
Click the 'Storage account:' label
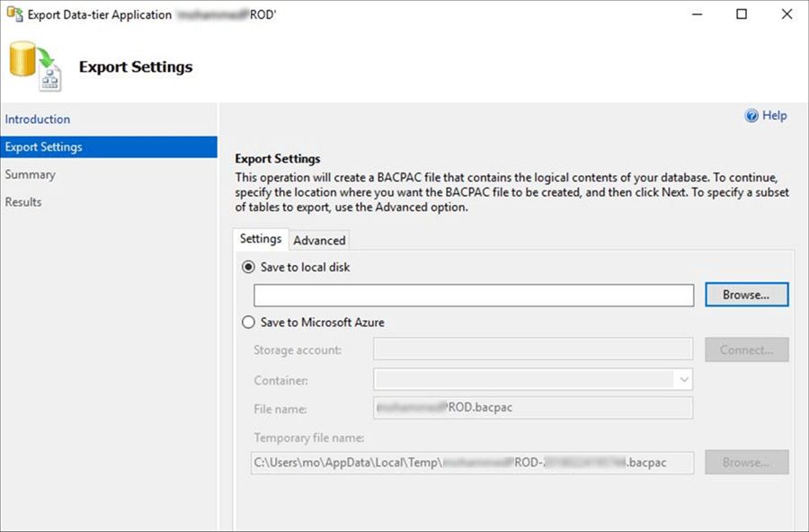click(298, 350)
